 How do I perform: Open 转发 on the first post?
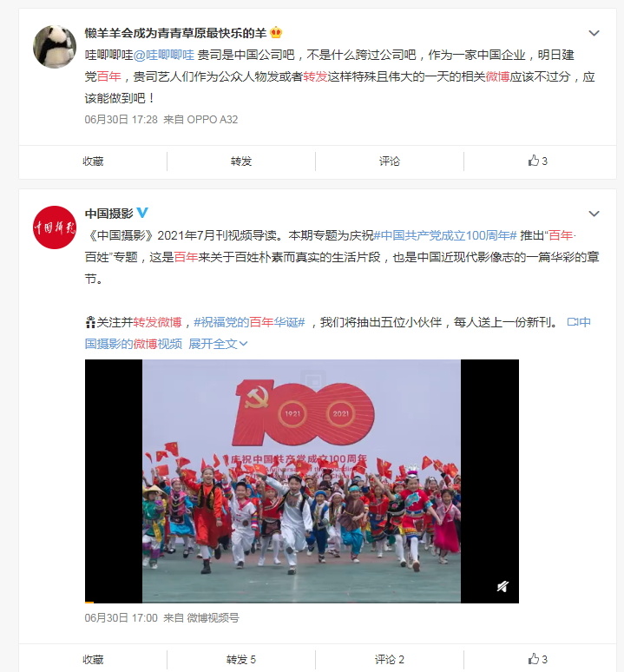[241, 161]
